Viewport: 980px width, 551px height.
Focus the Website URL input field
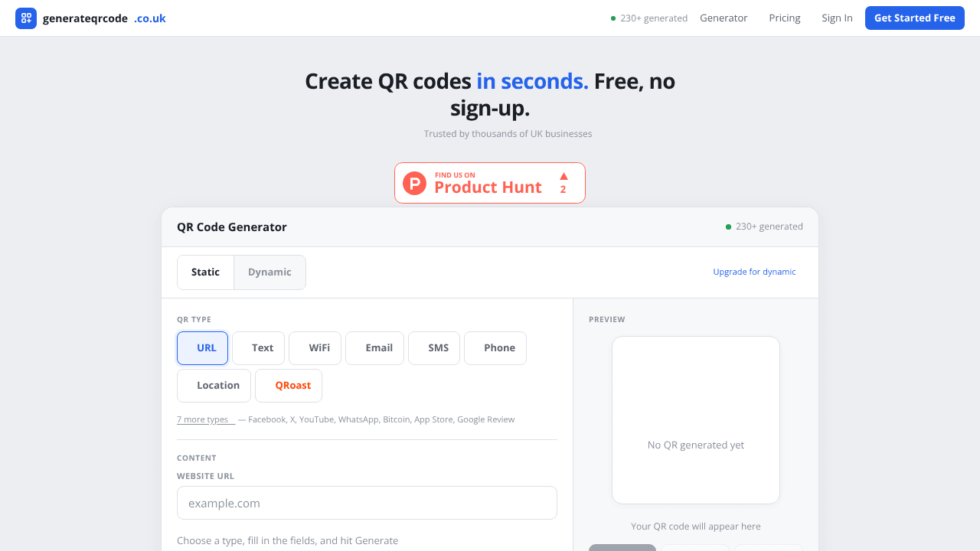click(x=367, y=503)
